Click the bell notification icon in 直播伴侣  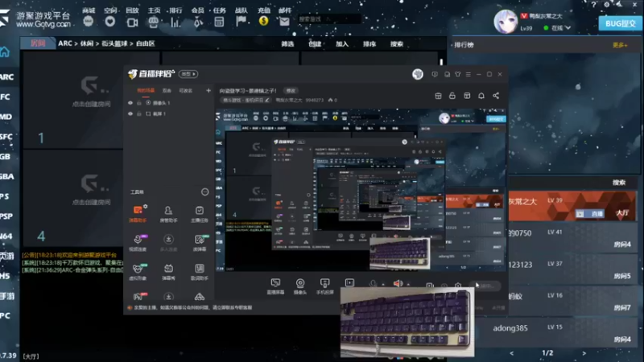(x=481, y=96)
